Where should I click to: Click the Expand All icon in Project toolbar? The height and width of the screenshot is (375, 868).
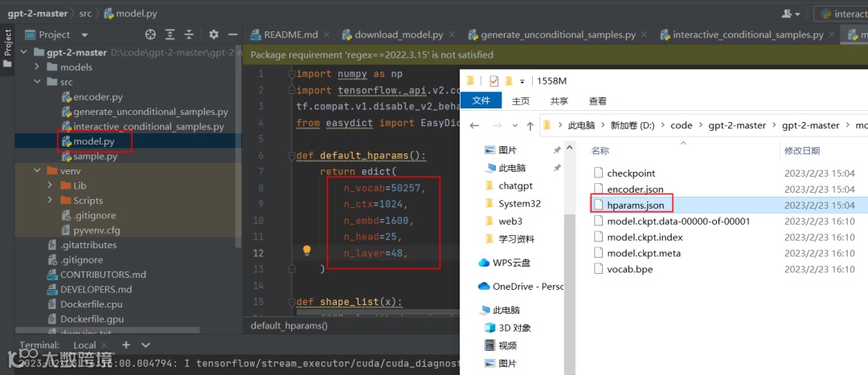pyautogui.click(x=170, y=35)
